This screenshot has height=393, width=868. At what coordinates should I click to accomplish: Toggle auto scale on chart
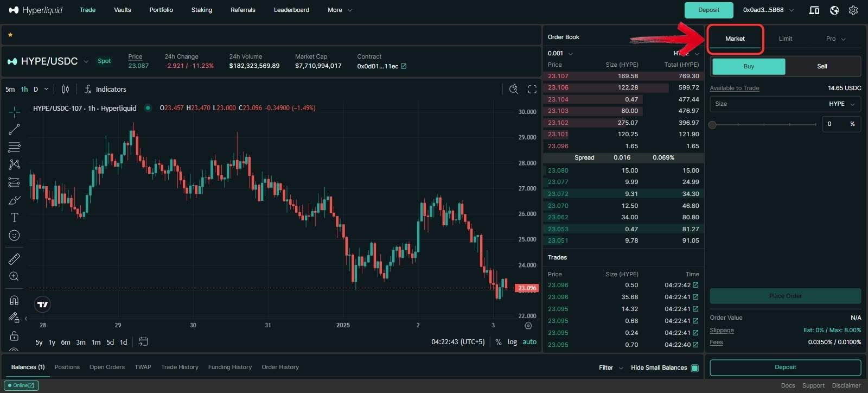point(529,342)
